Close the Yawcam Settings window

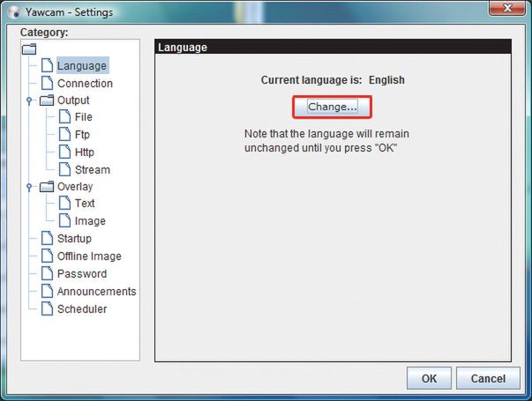pyautogui.click(x=507, y=8)
